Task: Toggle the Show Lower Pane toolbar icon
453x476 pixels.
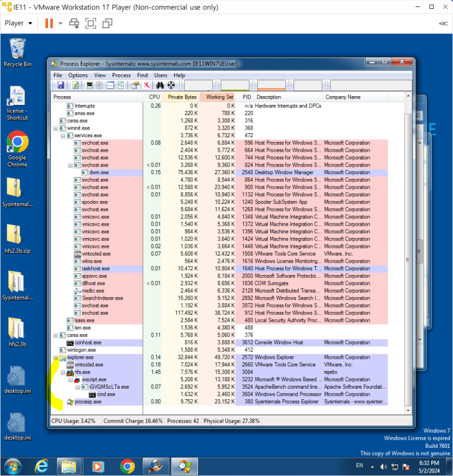Action: [x=110, y=86]
